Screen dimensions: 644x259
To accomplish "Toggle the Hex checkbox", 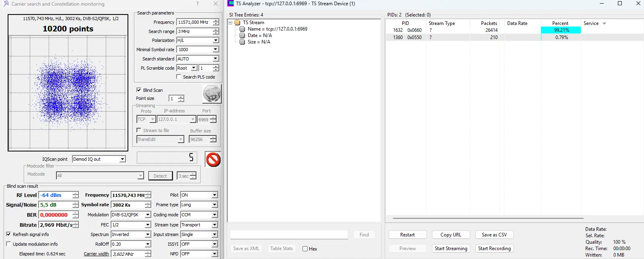I will tap(305, 249).
